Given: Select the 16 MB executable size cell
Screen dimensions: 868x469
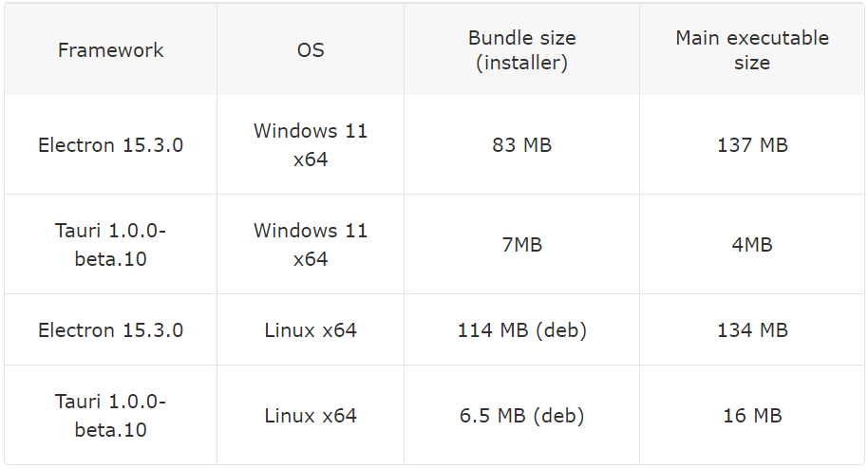Looking at the screenshot, I should point(752,415).
